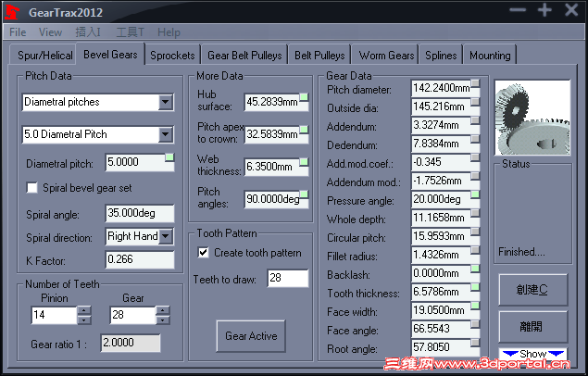Click the gray indicator beside Pitch diameter value
This screenshot has height=376, width=588.
pos(475,83)
